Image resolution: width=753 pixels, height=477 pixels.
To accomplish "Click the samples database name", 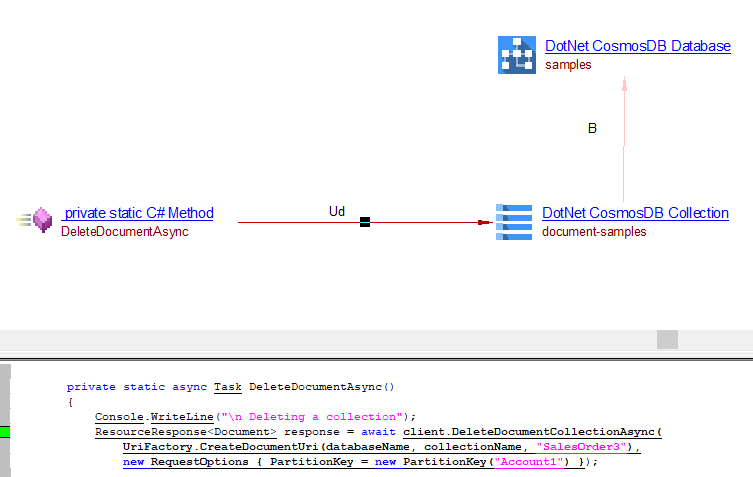I will coord(568,65).
